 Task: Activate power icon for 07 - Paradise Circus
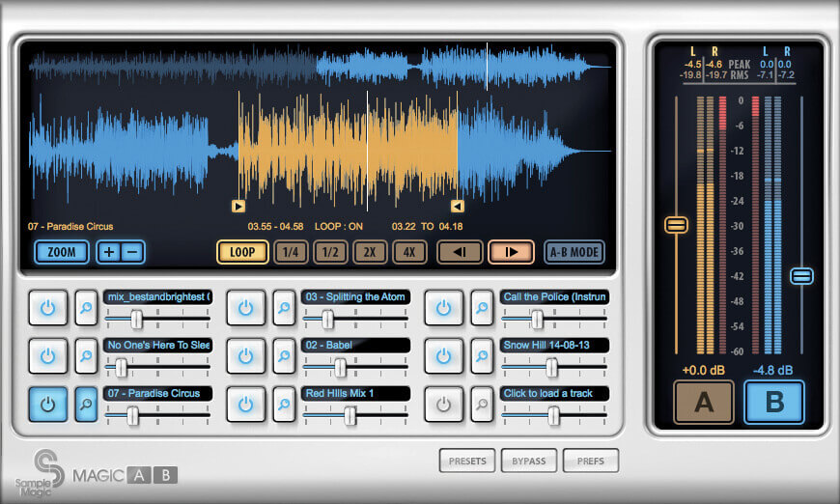pos(47,405)
